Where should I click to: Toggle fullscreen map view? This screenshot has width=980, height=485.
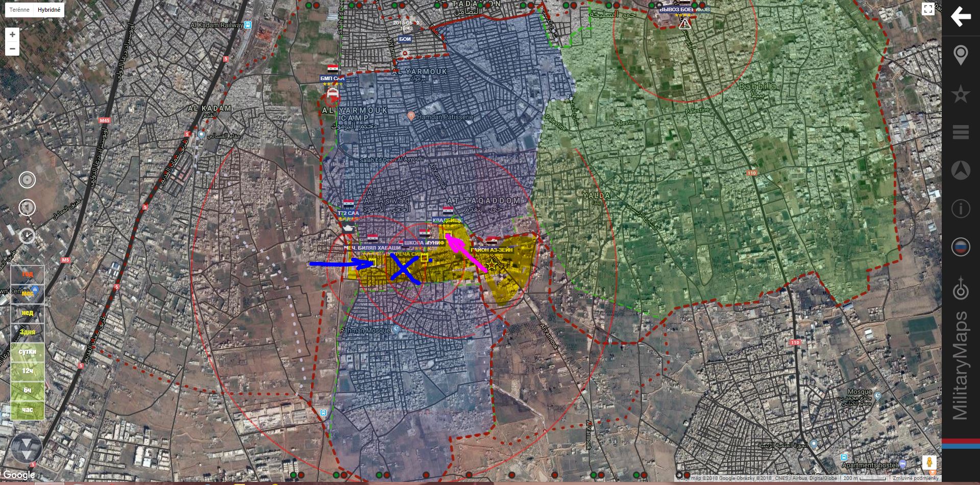tap(928, 9)
